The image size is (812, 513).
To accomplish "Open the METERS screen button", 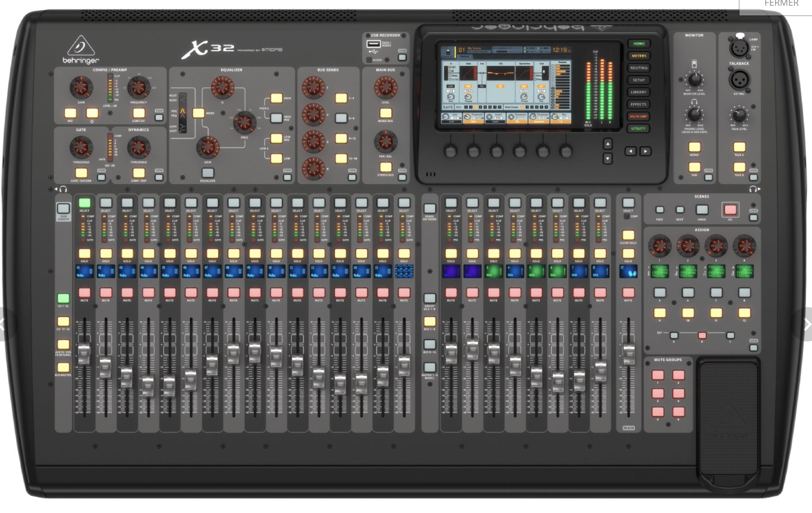I will (639, 56).
